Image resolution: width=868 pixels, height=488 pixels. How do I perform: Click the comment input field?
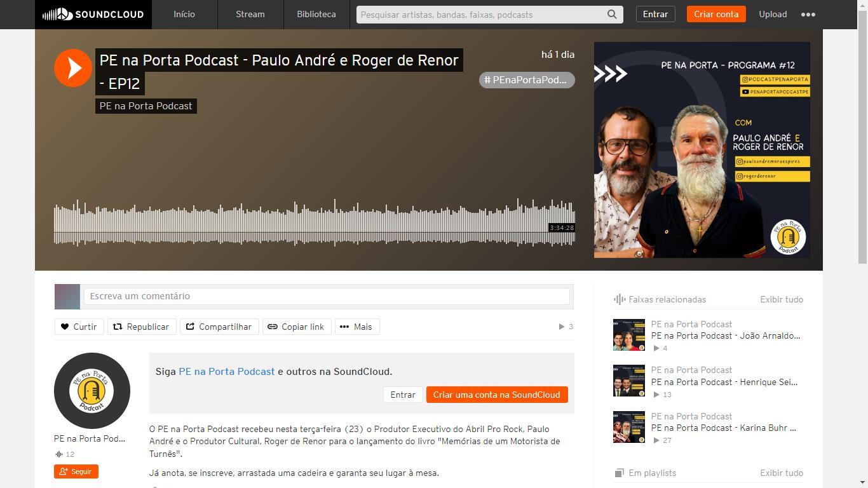(x=327, y=296)
